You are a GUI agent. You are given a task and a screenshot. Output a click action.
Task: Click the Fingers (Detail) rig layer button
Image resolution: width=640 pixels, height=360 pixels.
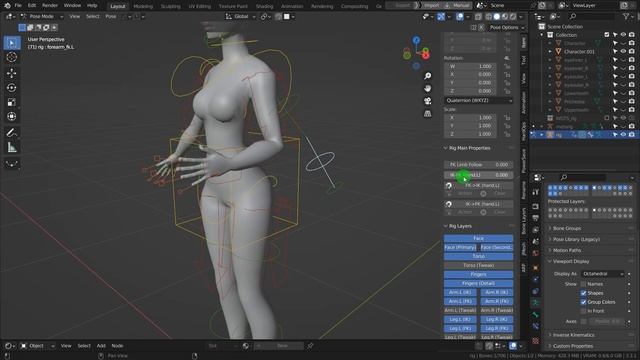[x=478, y=283]
